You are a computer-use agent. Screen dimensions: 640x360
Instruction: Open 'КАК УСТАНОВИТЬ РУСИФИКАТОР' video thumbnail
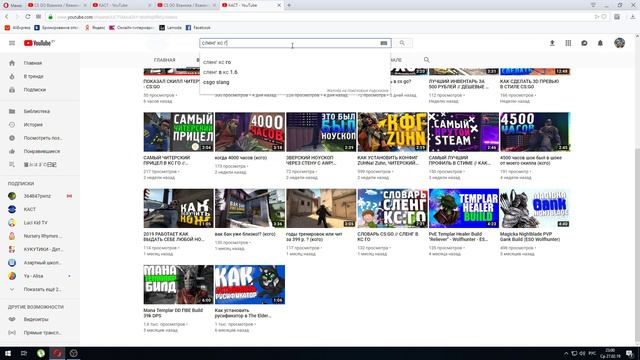pos(250,284)
